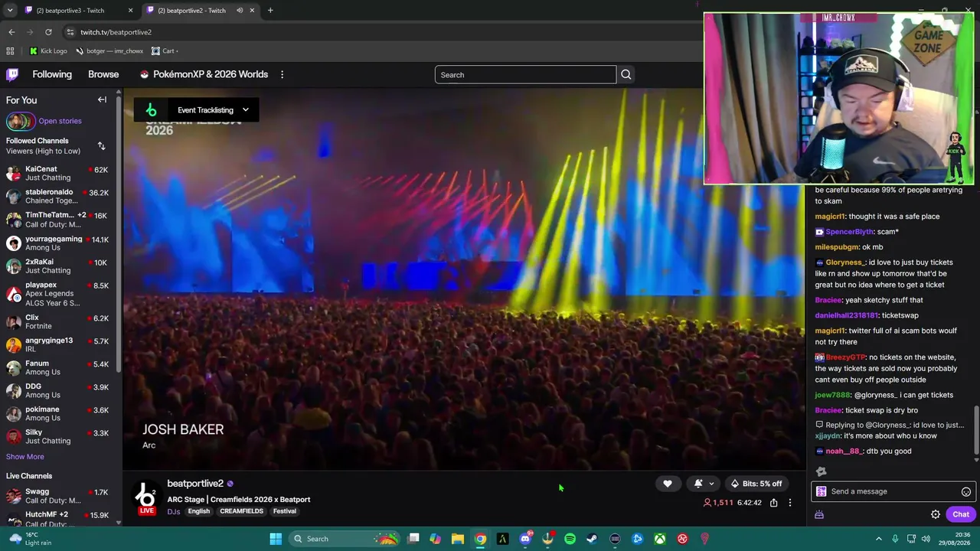This screenshot has width=980, height=551.
Task: Open Spotify from the taskbar
Action: [x=570, y=539]
